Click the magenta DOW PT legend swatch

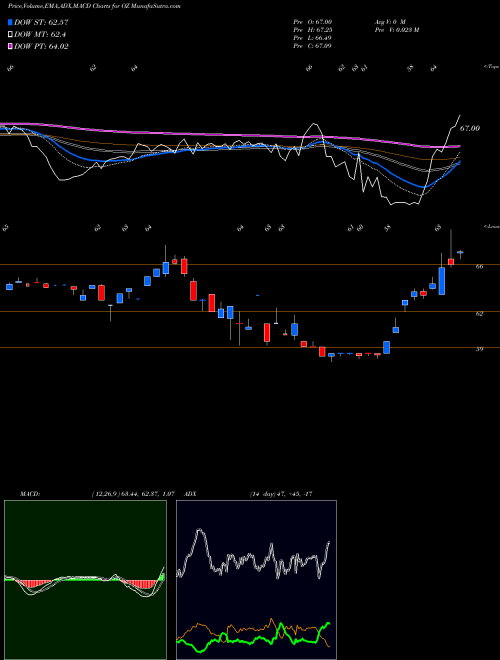click(10, 46)
